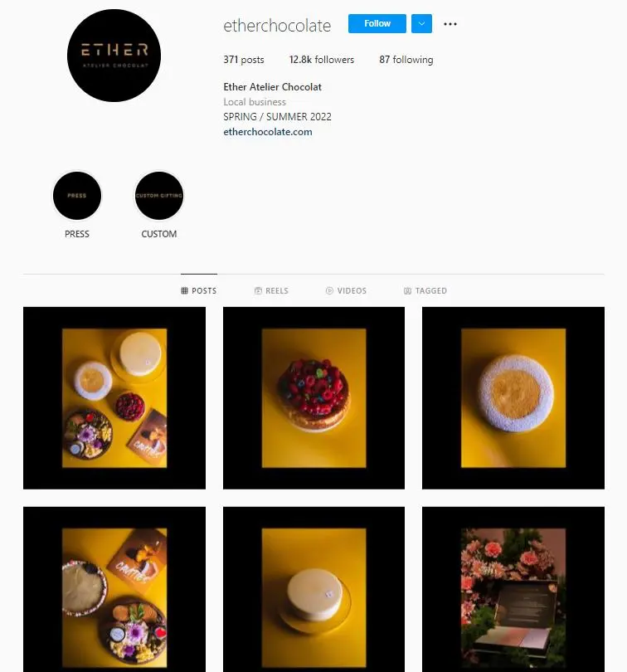Screen dimensions: 627x672
Task: Switch to the VIDEOS tab
Action: (346, 290)
